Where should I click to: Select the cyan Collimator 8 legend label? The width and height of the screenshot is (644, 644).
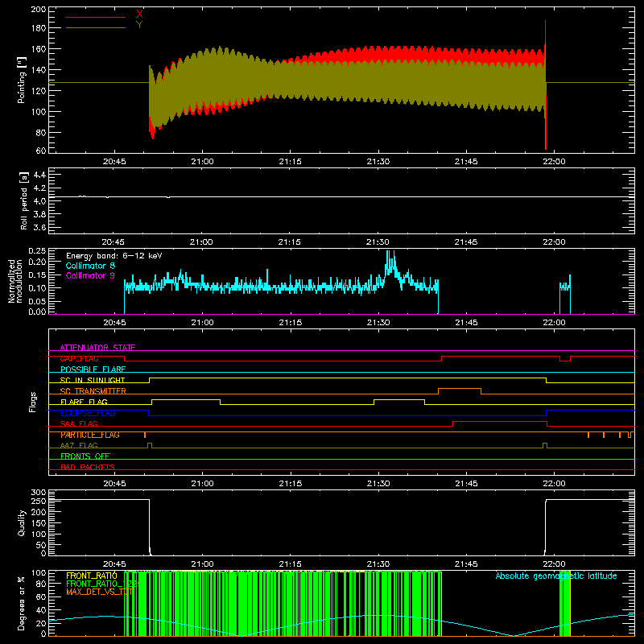pyautogui.click(x=90, y=266)
